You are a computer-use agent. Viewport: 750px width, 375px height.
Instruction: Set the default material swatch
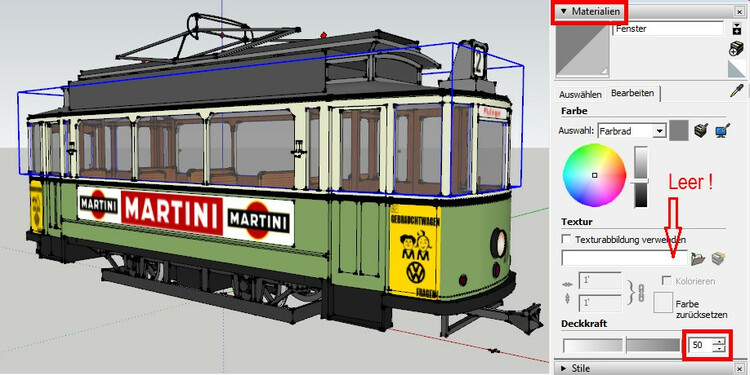[x=737, y=68]
